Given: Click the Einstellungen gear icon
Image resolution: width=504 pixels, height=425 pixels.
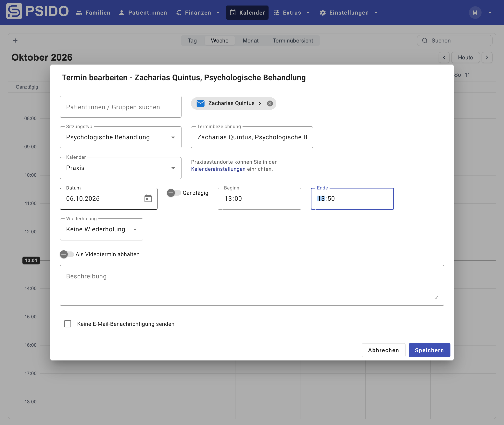Looking at the screenshot, I should [322, 13].
